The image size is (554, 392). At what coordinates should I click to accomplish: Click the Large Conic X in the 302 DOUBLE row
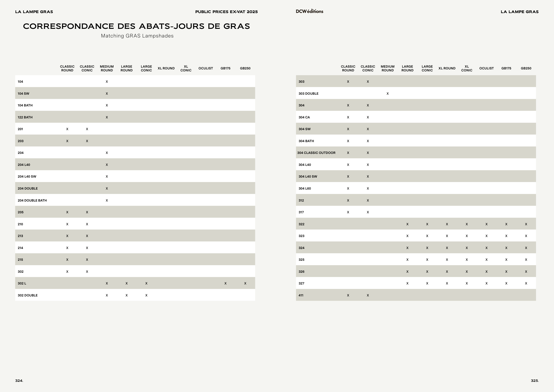[146, 295]
